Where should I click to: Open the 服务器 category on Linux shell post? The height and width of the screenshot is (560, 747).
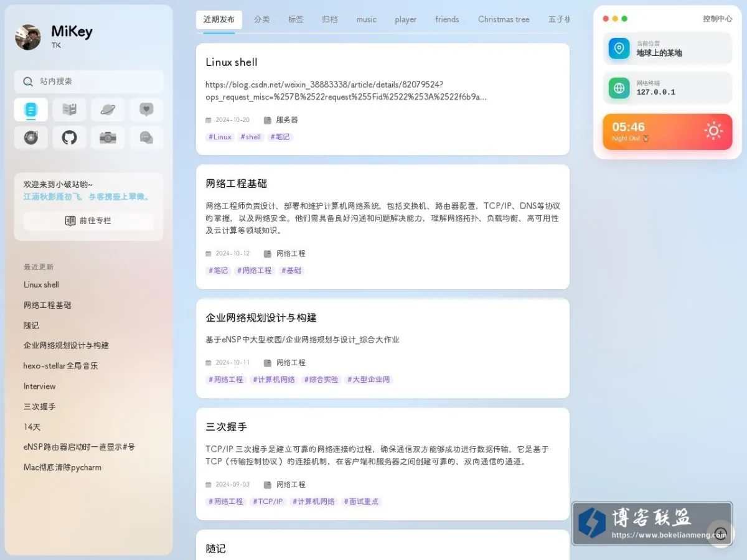[x=281, y=120]
